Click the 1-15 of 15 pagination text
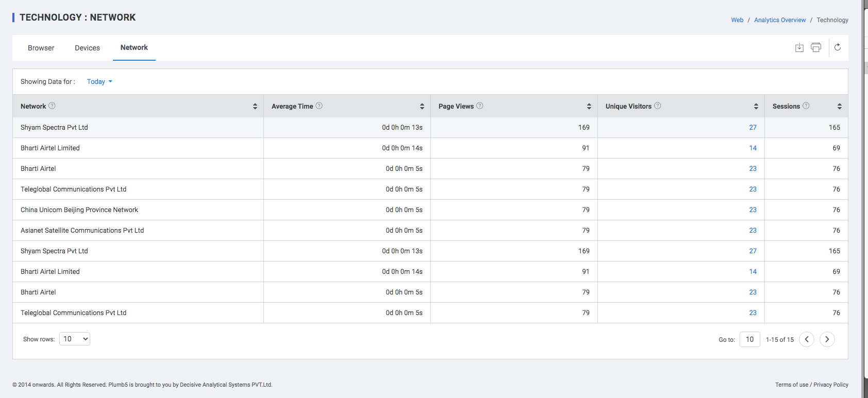 click(780, 339)
